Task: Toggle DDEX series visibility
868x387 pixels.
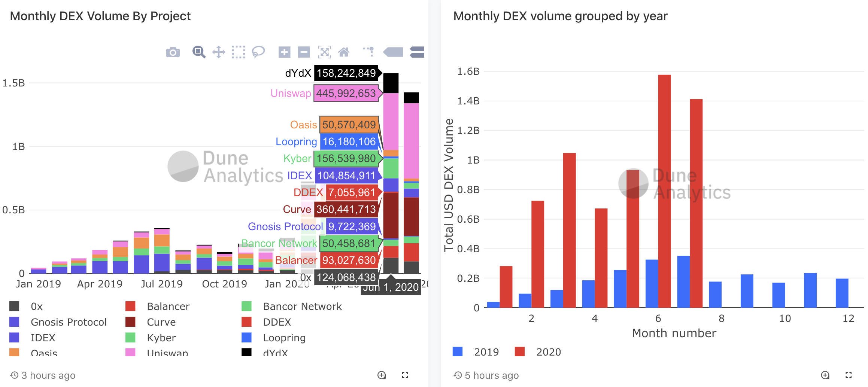Action: (x=266, y=322)
